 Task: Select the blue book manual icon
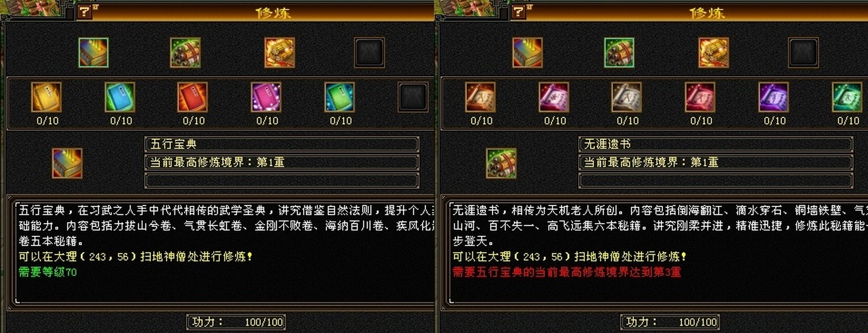click(120, 97)
